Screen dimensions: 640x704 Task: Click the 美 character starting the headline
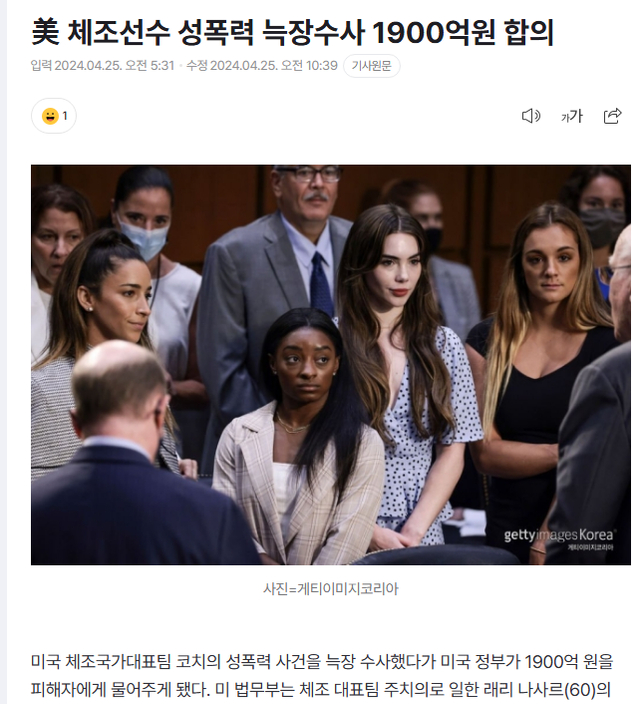click(x=45, y=32)
